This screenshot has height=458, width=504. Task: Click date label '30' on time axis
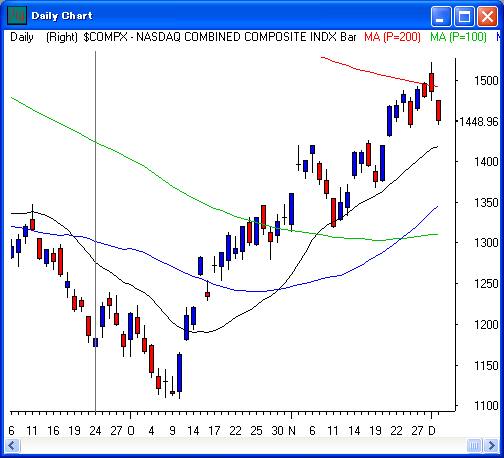click(x=277, y=431)
